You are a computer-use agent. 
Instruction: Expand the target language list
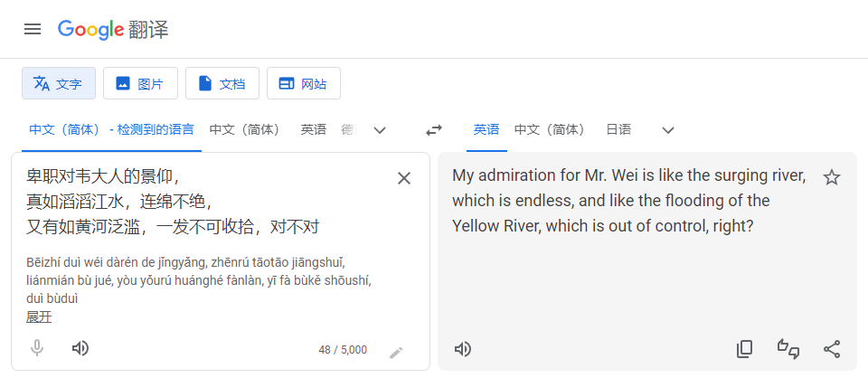(x=668, y=130)
